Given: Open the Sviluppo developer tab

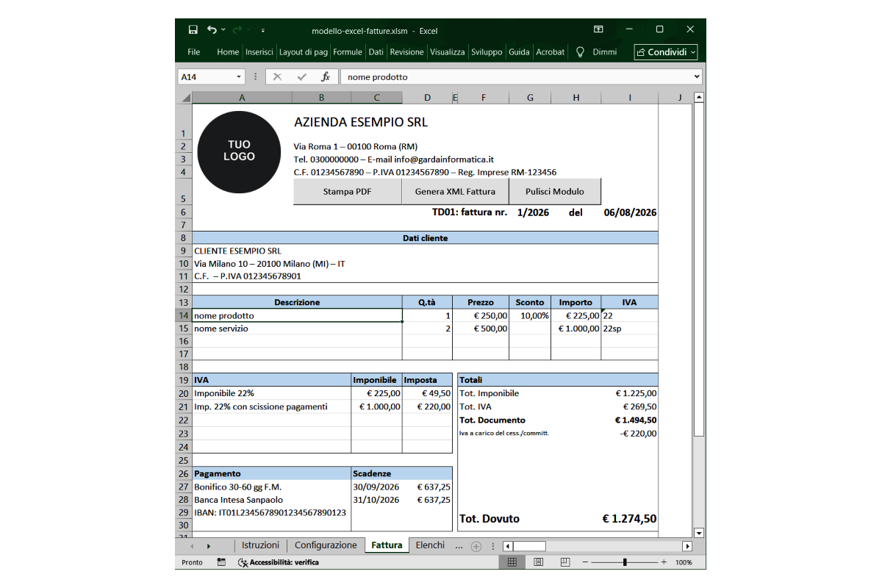Looking at the screenshot, I should click(487, 52).
